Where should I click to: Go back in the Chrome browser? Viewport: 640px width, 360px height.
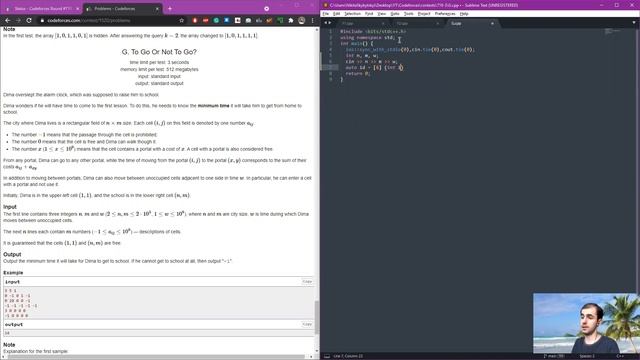click(x=7, y=20)
